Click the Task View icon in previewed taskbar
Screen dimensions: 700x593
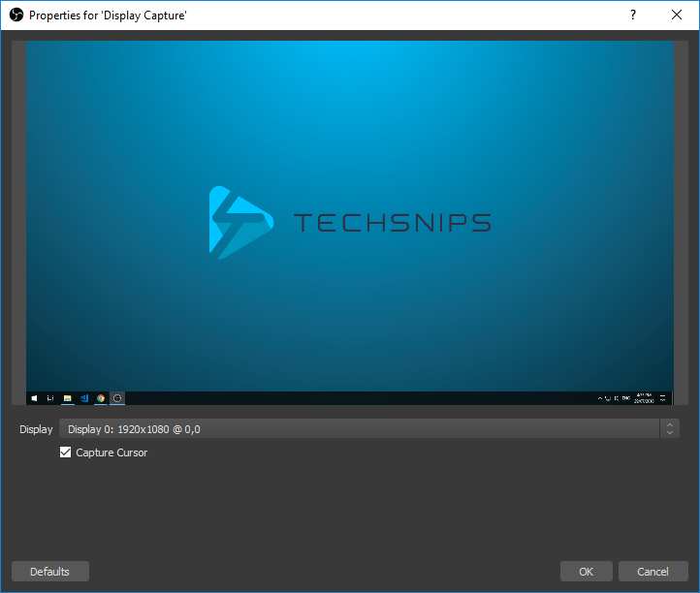click(50, 398)
